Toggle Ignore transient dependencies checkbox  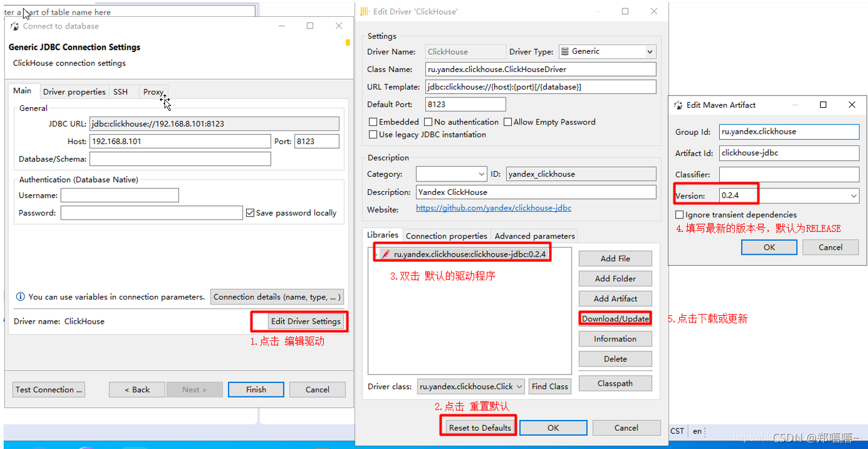680,215
